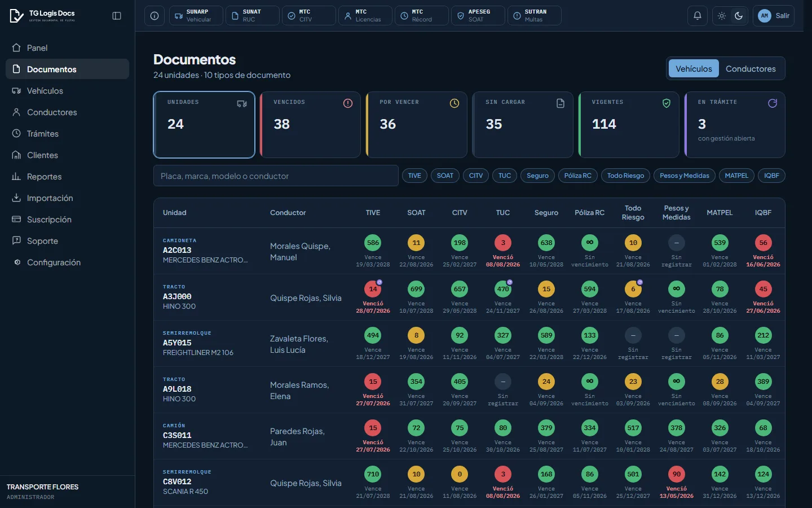Open the notifications bell
812x508 pixels.
tap(698, 16)
